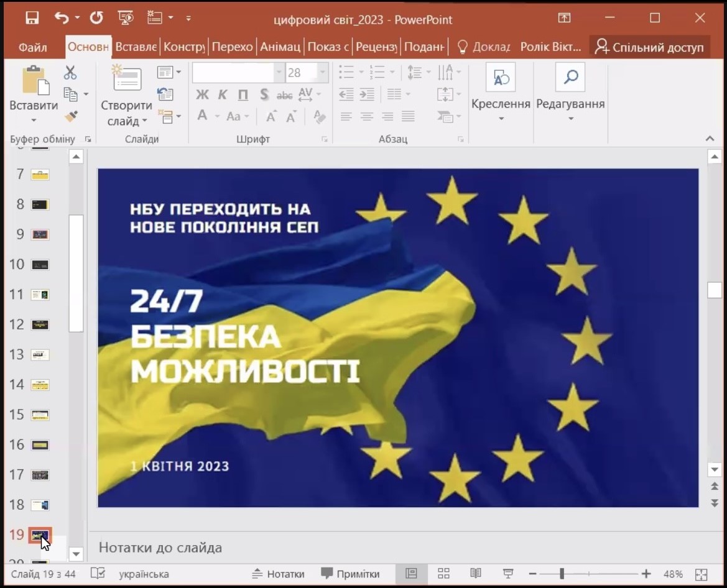Viewport: 727px width, 588px height.
Task: Click the Cut scissors icon
Action: point(70,73)
